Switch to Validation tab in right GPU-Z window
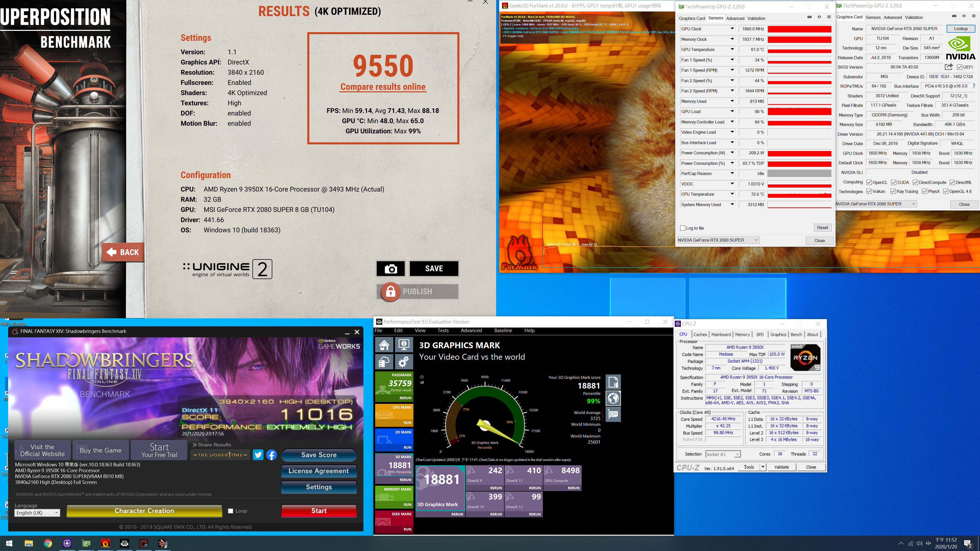 coord(913,17)
